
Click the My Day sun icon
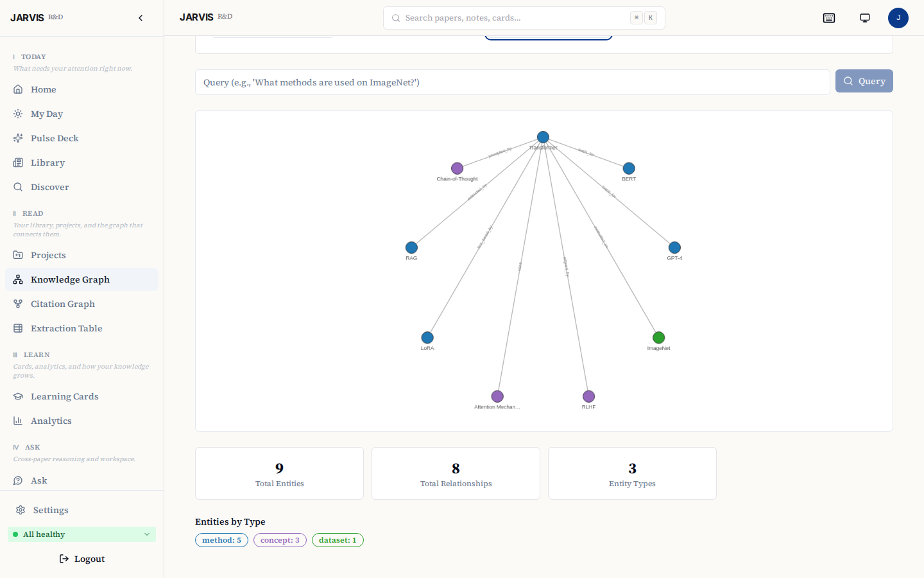click(18, 114)
